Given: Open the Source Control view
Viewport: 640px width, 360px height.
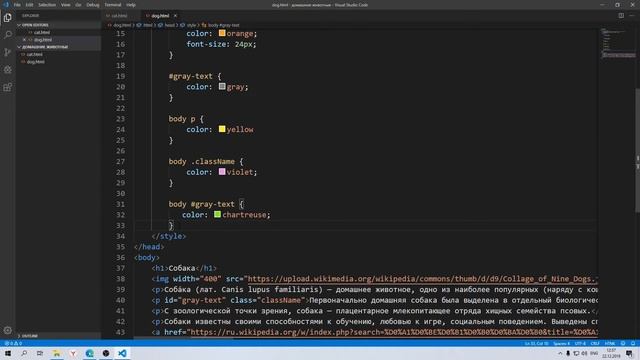Looking at the screenshot, I should pyautogui.click(x=8, y=52).
